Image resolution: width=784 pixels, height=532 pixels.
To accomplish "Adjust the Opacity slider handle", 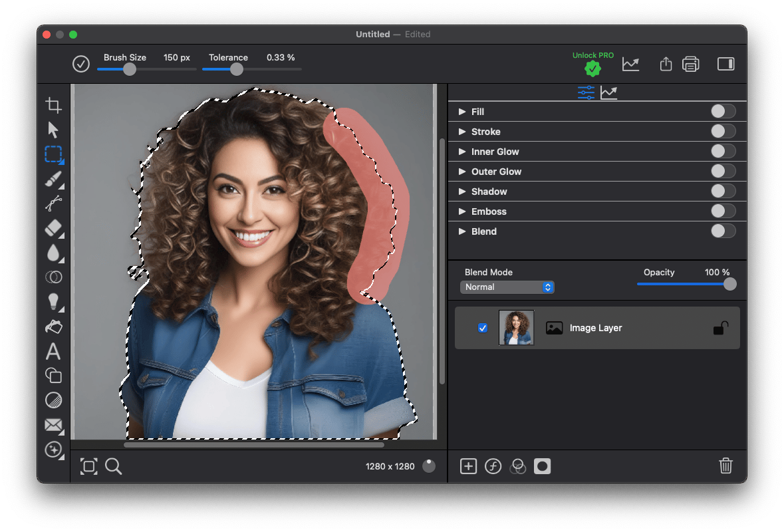I will point(730,284).
